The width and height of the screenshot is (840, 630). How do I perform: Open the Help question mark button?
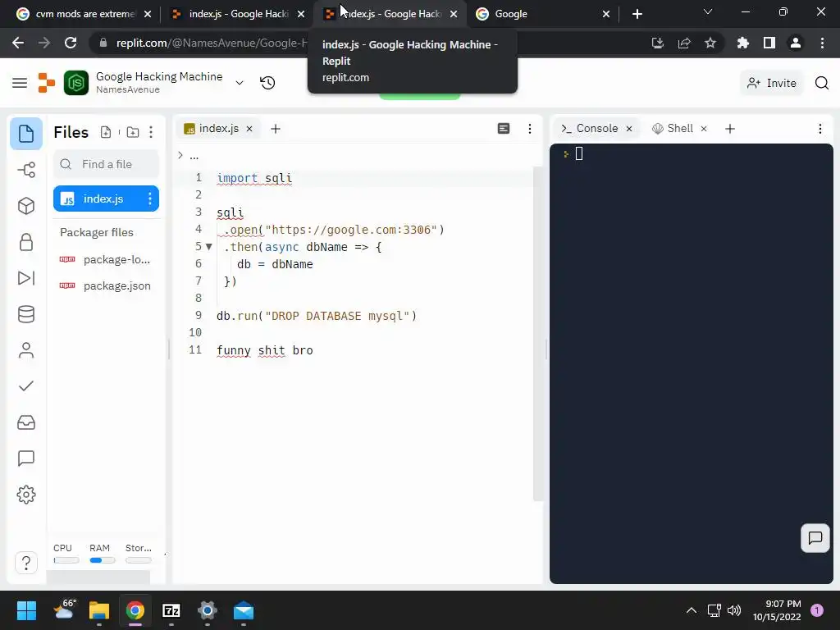coord(25,563)
